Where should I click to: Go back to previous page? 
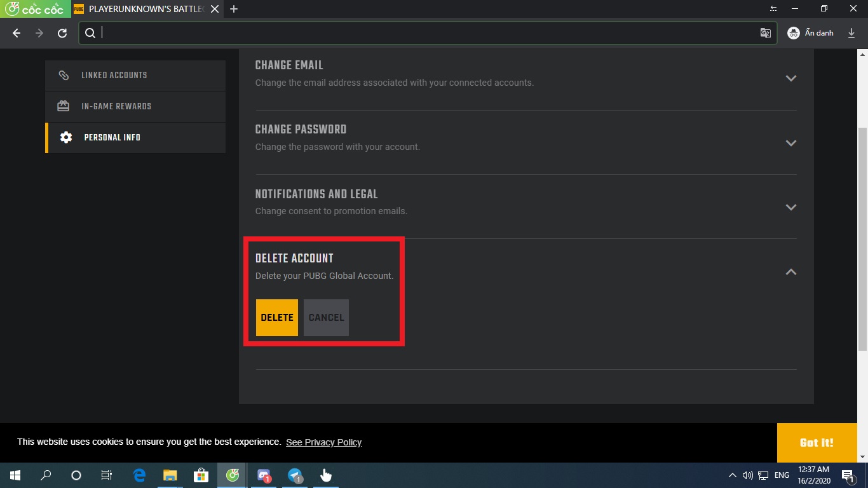[17, 33]
